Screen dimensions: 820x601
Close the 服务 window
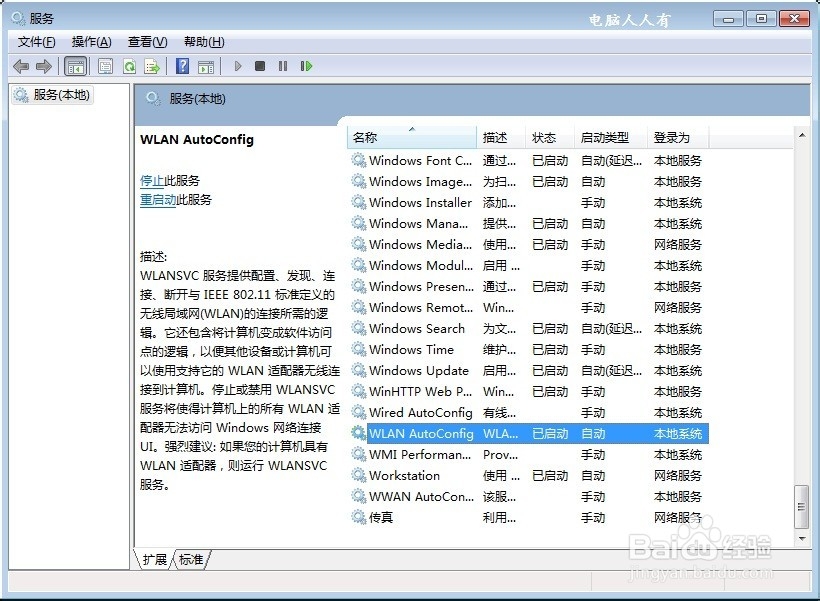[794, 19]
